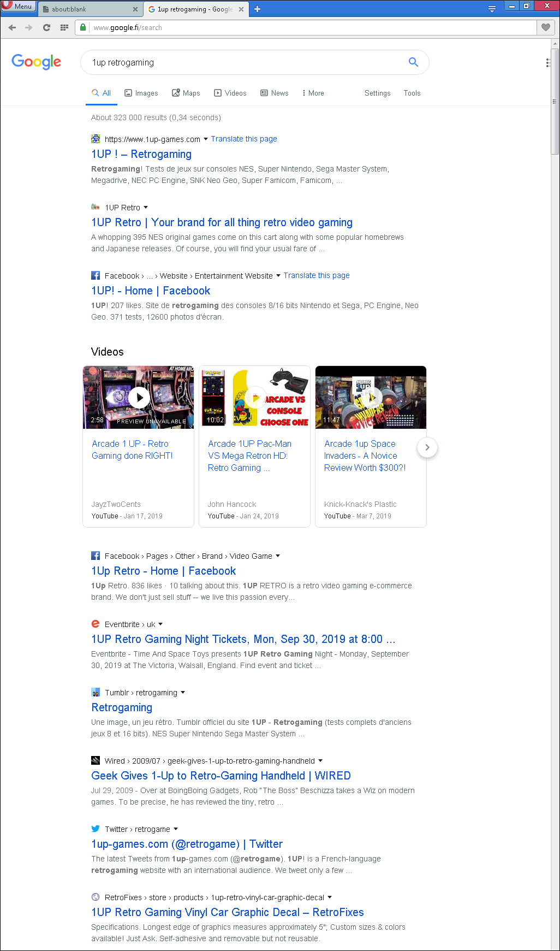Play the Space Invaders review video
560x951 pixels.
pyautogui.click(x=371, y=397)
